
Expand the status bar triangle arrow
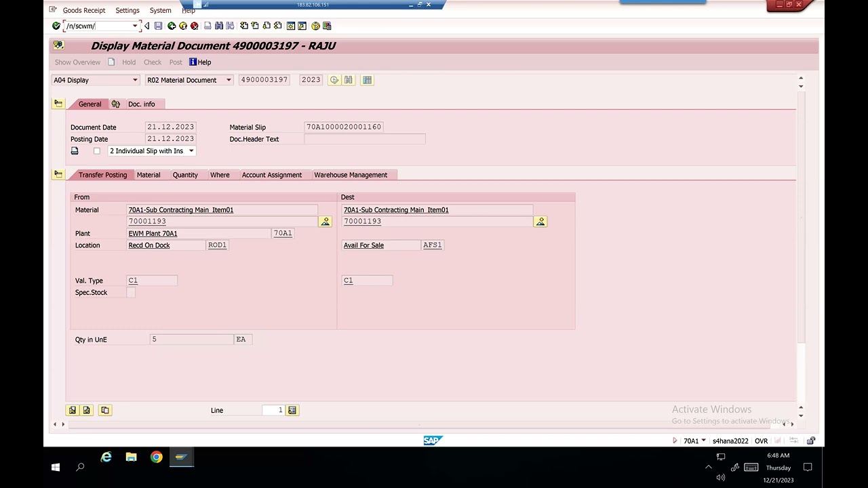tap(675, 441)
